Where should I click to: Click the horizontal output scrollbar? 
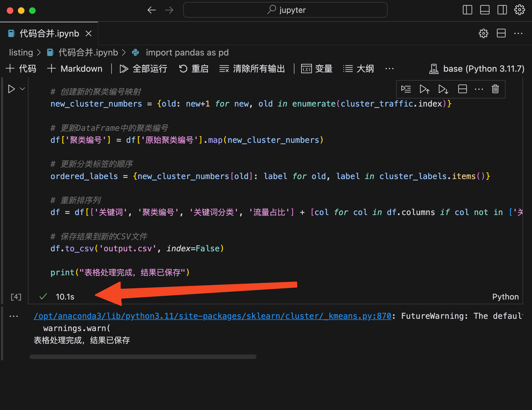tap(143, 357)
